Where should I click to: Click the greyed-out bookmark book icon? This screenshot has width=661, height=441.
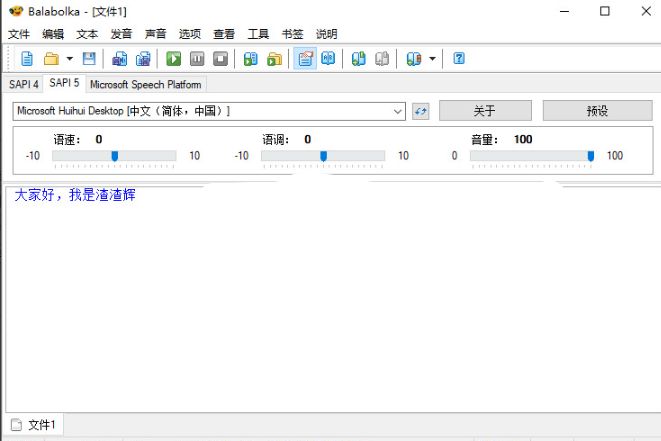[x=382, y=59]
